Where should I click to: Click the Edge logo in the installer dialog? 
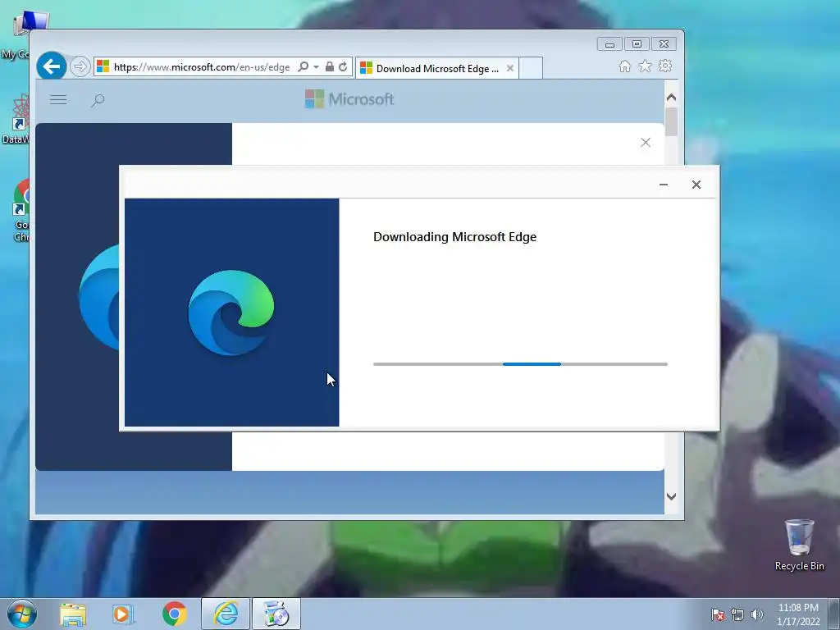tap(231, 313)
